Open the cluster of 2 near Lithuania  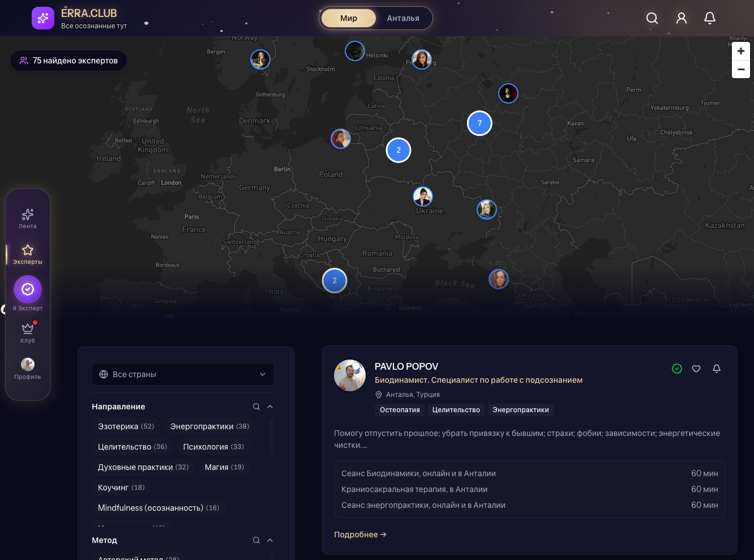point(399,150)
